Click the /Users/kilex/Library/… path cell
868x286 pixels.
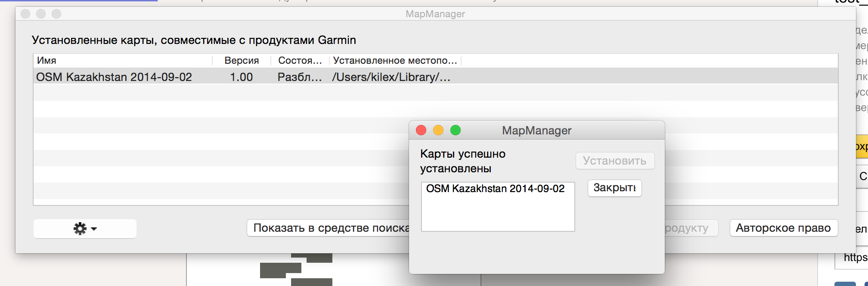391,77
